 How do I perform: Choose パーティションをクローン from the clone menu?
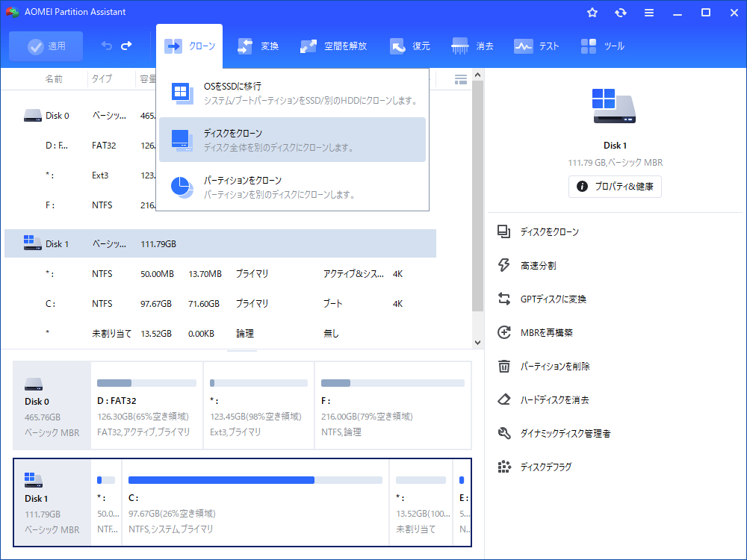(293, 187)
